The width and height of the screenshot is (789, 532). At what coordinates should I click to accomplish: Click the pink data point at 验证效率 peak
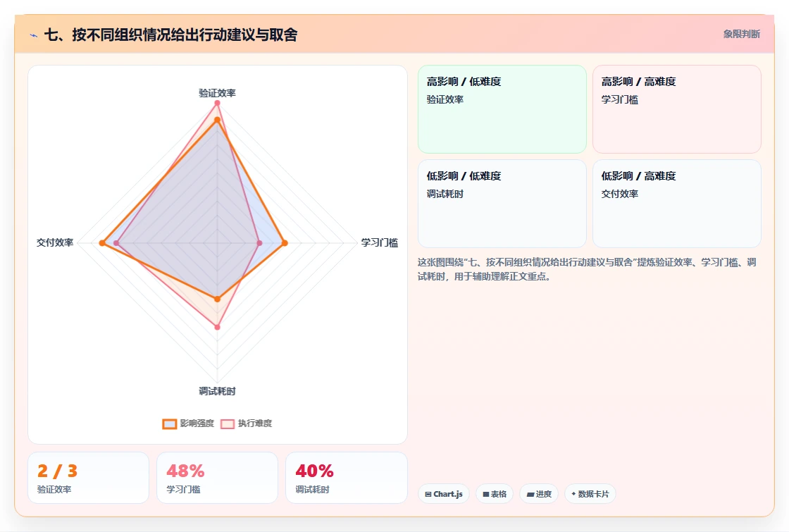pos(218,103)
